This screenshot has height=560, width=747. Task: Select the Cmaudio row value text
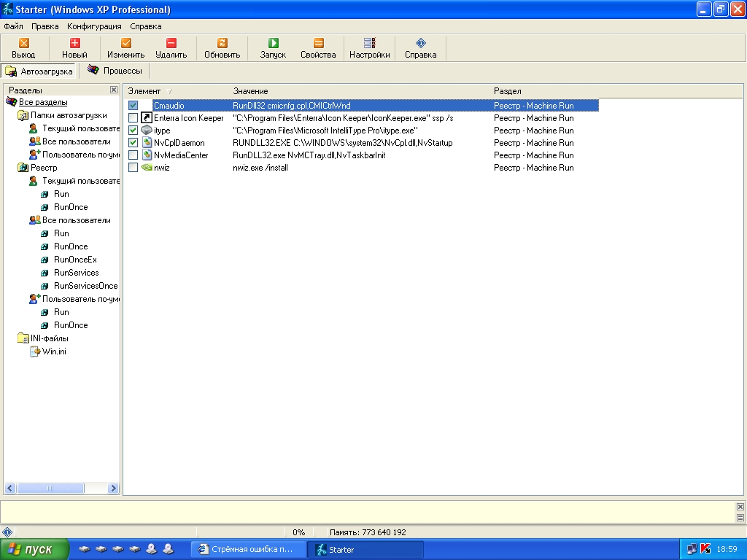(x=292, y=105)
